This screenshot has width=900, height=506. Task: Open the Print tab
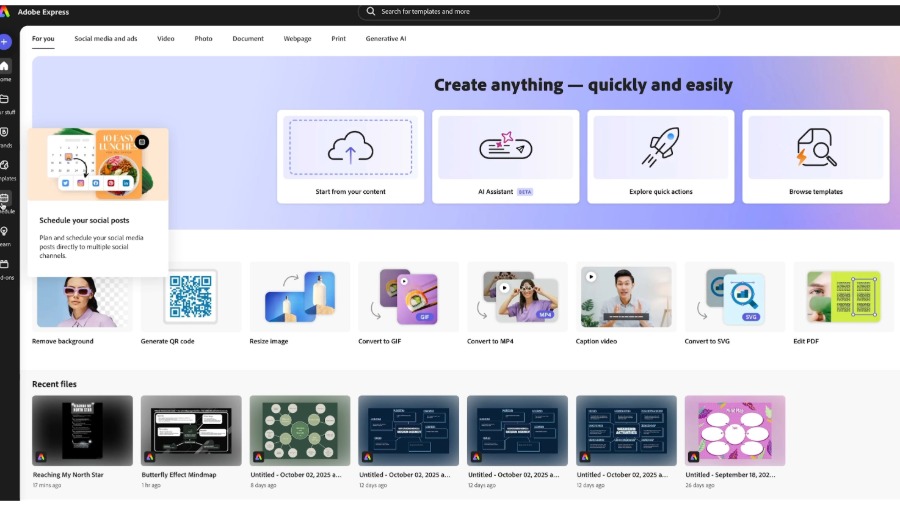pos(338,38)
